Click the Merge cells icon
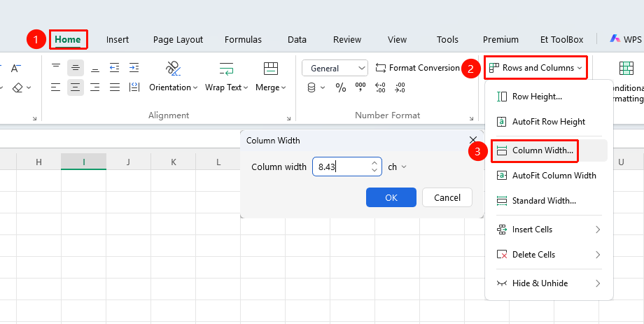Viewport: 644px width, 324px height. click(271, 69)
